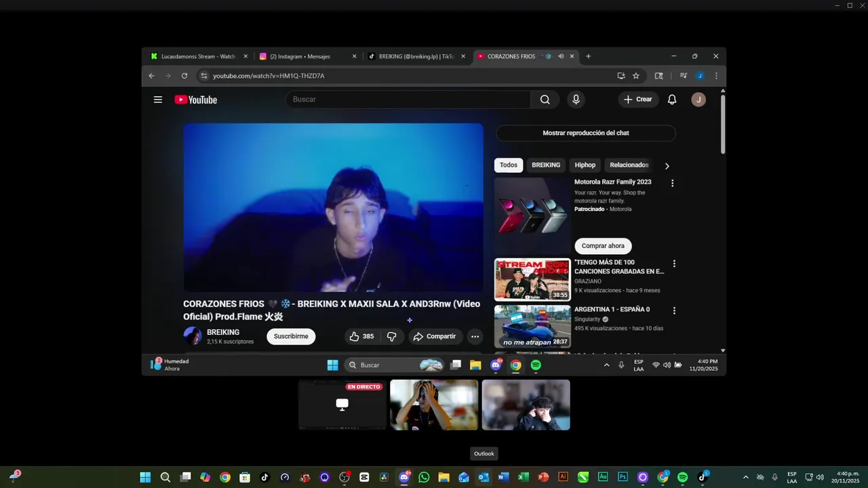Click Mostrar reproducción del chat
This screenshot has width=868, height=488.
point(586,133)
